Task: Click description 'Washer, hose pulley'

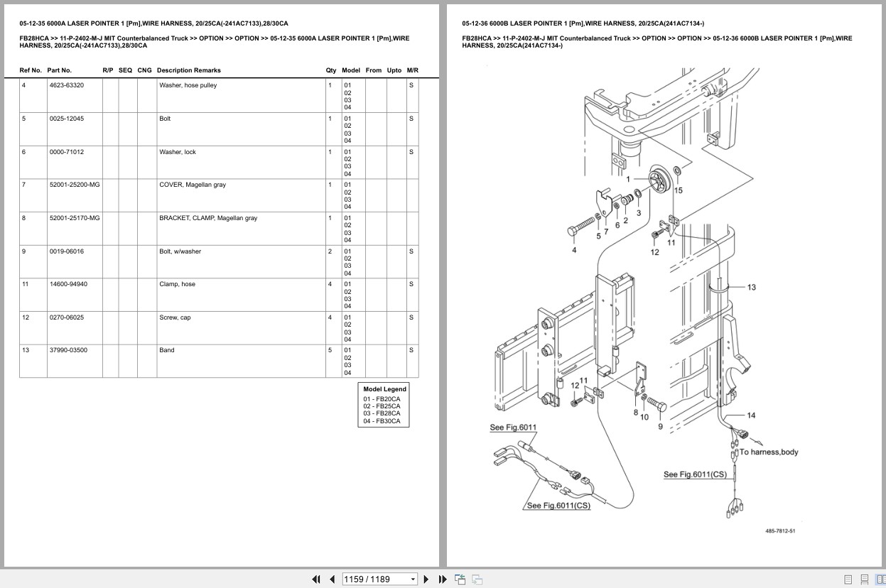Action: [188, 85]
